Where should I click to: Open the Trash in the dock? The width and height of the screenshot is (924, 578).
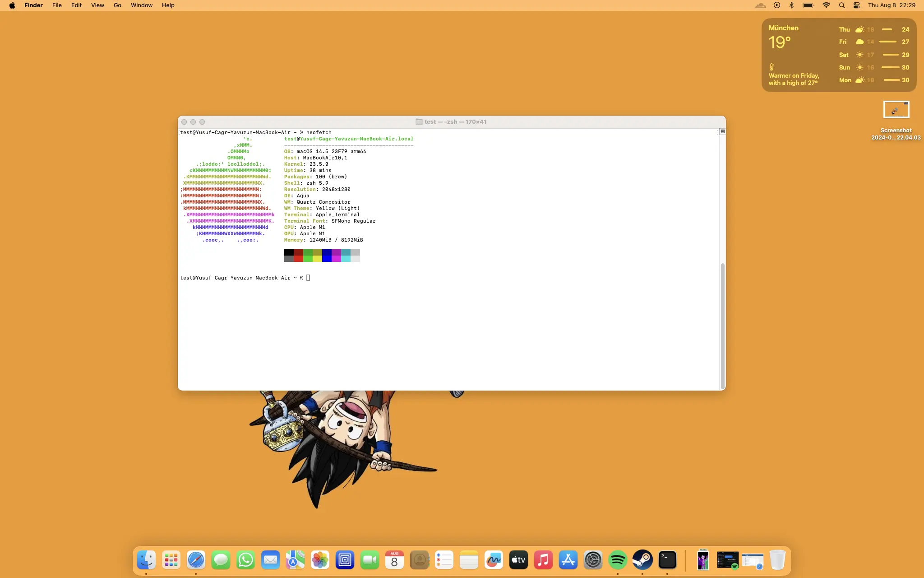click(777, 560)
